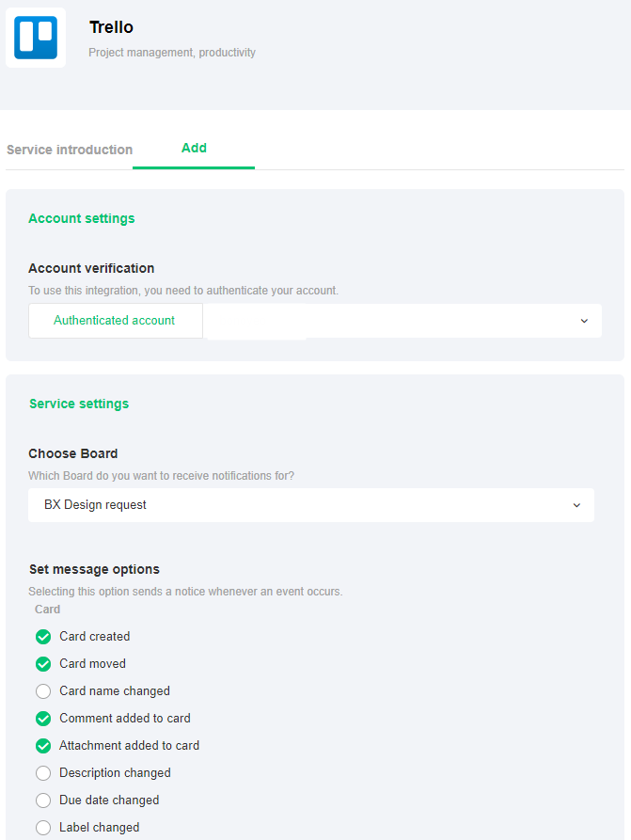
Task: Disable Comment added to card checkbox
Action: 43,719
